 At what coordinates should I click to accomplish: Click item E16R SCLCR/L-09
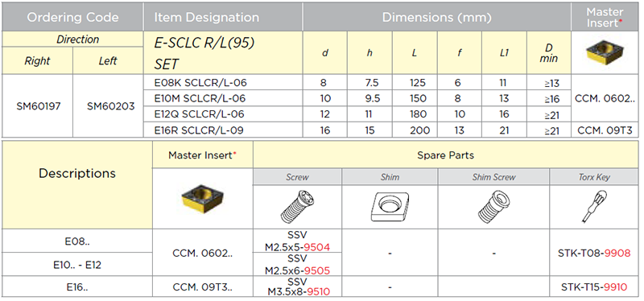(199, 130)
